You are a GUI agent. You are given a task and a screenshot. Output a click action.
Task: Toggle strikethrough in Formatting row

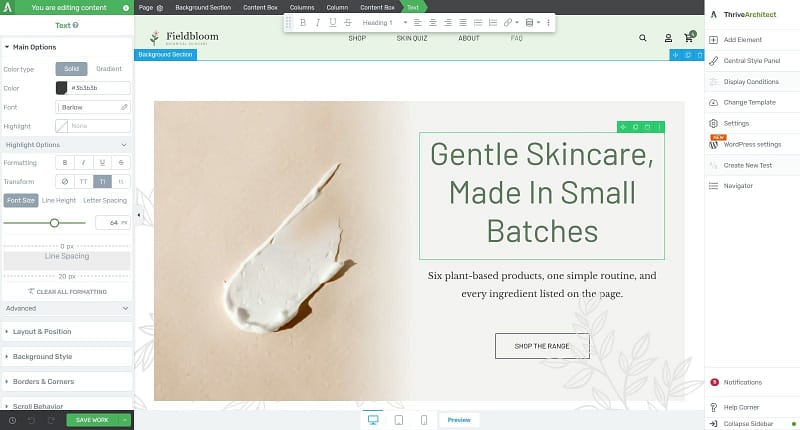tap(121, 163)
